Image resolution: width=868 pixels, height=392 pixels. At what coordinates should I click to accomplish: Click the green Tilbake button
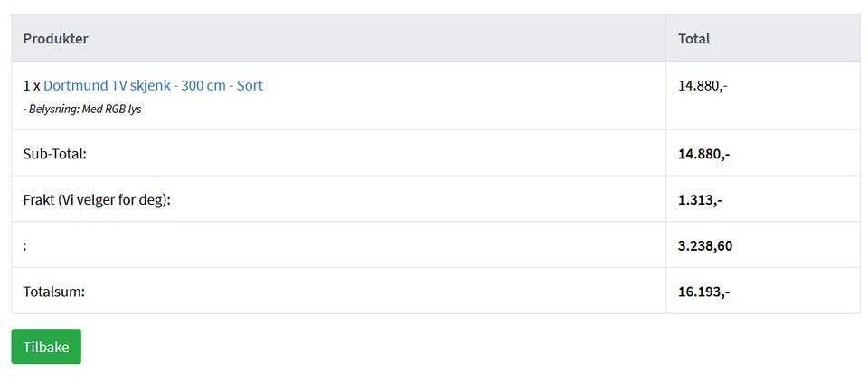click(46, 347)
